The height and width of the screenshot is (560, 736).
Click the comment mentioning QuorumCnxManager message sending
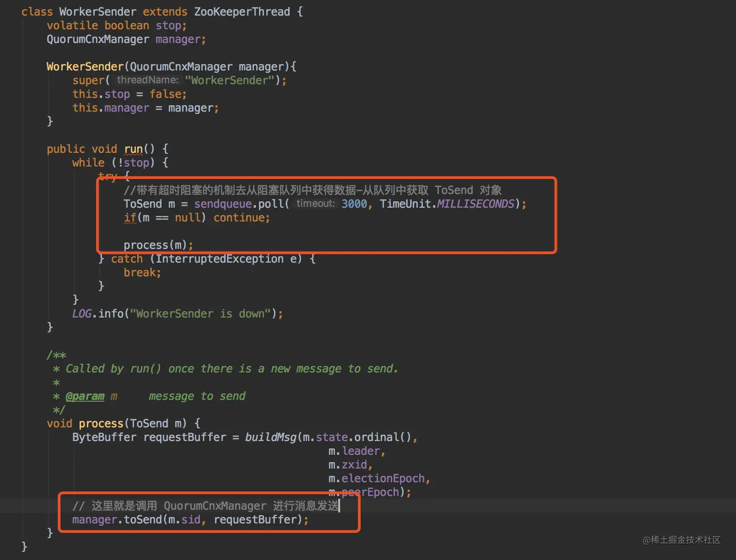(205, 506)
